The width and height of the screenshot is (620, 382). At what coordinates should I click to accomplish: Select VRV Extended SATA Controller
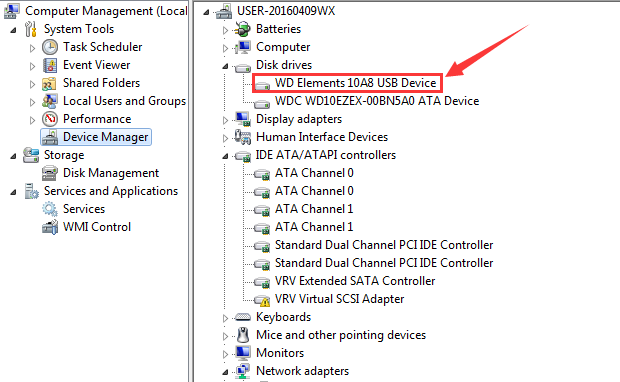point(355,281)
